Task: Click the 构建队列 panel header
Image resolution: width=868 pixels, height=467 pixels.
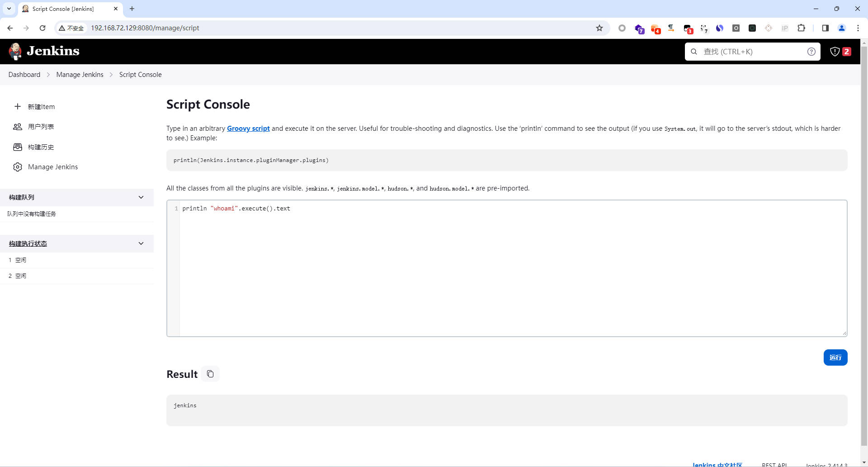Action: (x=77, y=197)
